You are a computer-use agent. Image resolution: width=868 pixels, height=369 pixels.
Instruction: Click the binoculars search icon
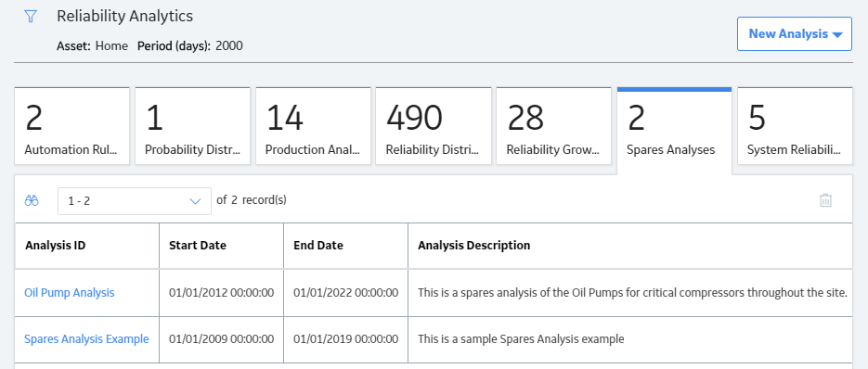tap(32, 200)
